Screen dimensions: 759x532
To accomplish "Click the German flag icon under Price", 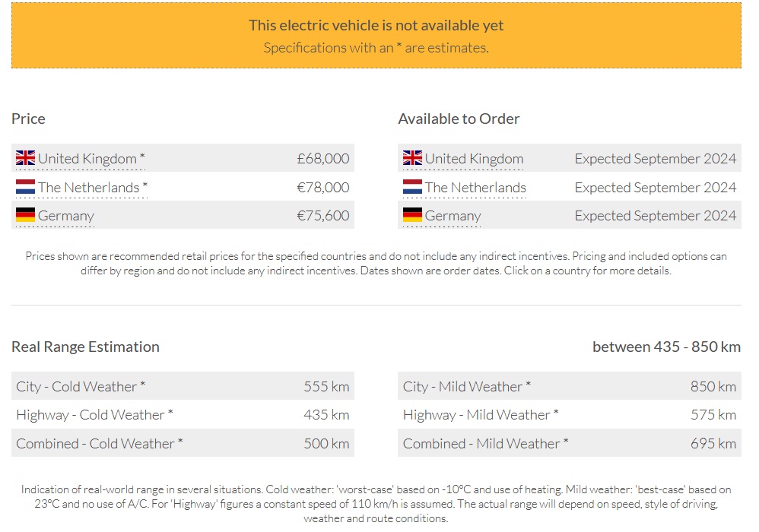I will [x=25, y=215].
